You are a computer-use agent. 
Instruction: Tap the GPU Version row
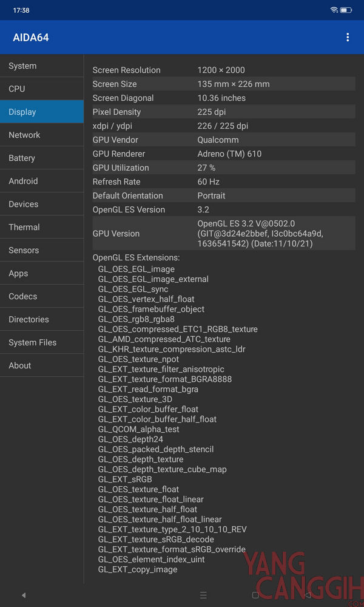click(x=223, y=234)
